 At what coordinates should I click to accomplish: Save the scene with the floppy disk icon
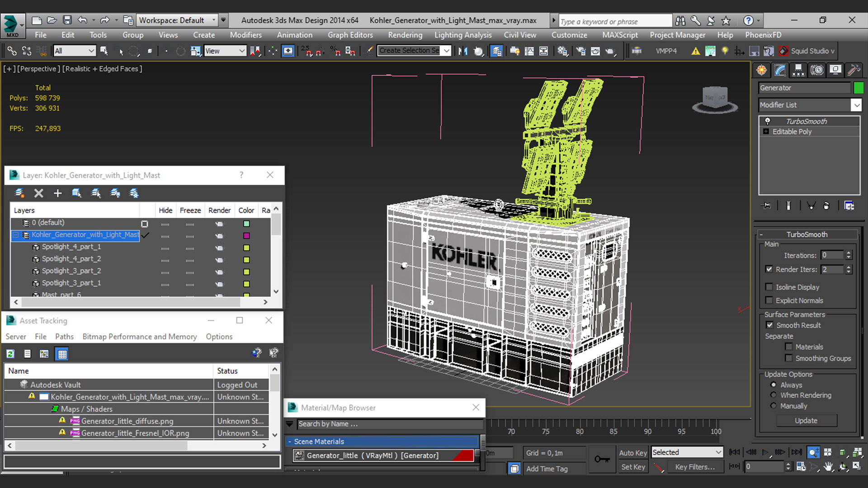[x=67, y=20]
